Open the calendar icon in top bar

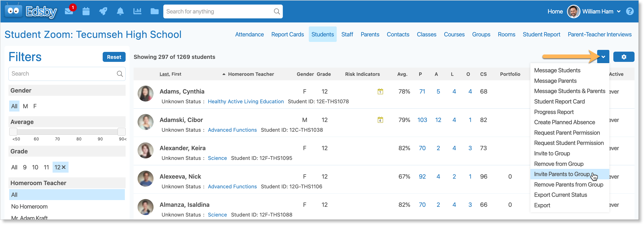[x=86, y=11]
